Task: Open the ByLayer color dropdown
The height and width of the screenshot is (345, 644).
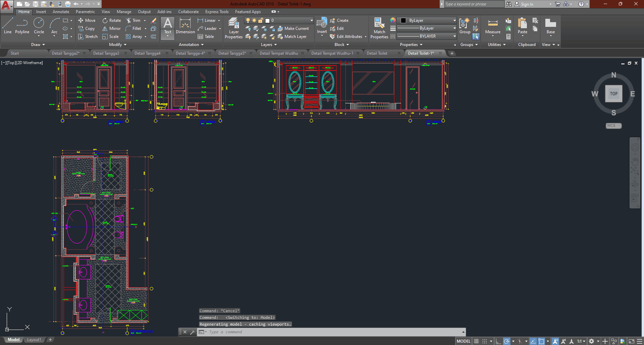Action: (454, 20)
